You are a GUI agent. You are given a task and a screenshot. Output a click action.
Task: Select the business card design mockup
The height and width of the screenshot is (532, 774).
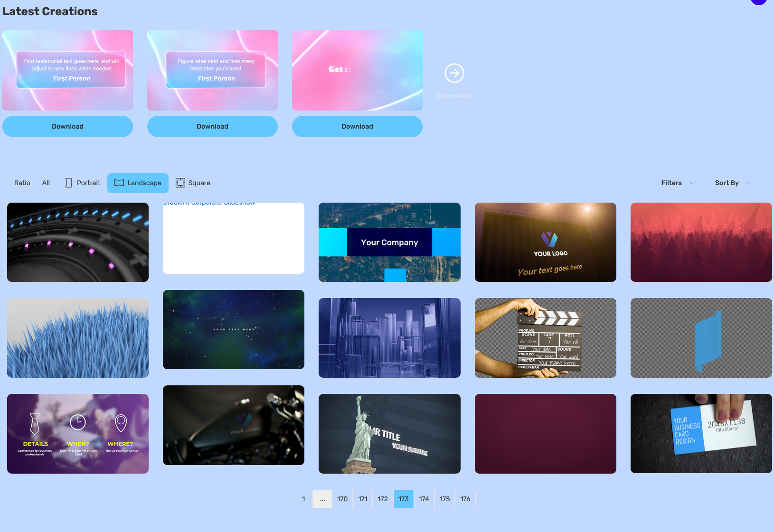[701, 434]
